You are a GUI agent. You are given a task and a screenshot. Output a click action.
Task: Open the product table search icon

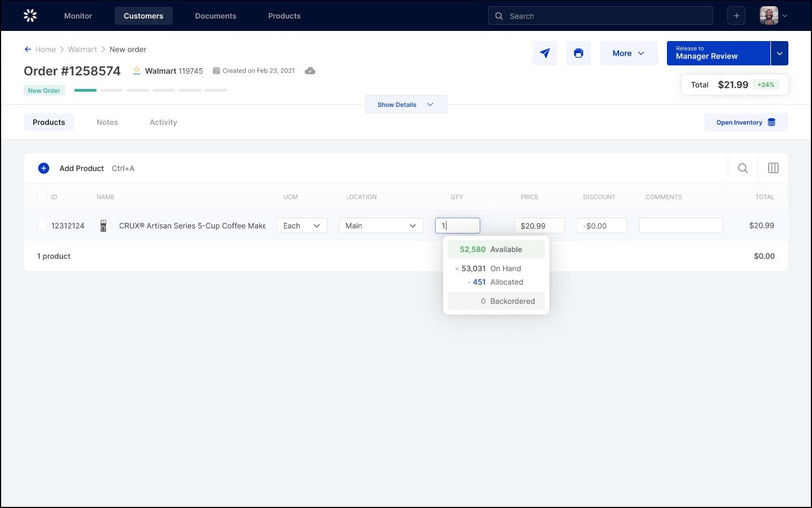742,168
